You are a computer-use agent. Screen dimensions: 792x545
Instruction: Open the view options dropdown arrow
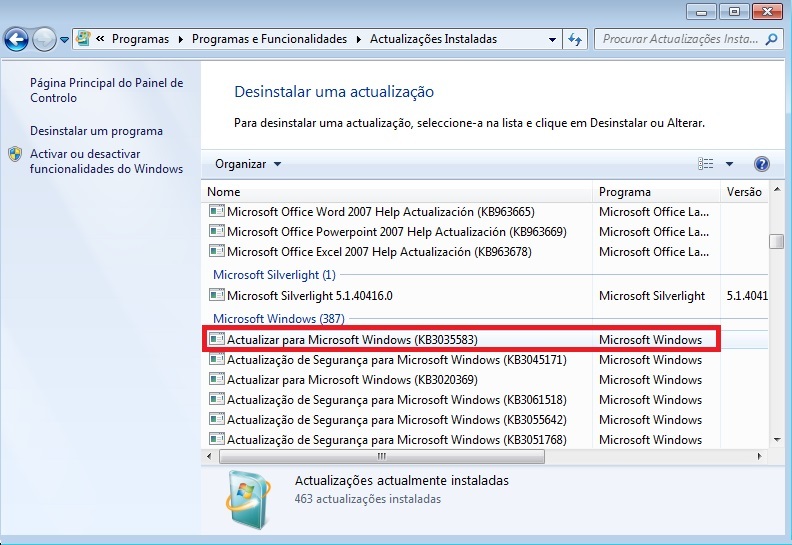pyautogui.click(x=729, y=164)
